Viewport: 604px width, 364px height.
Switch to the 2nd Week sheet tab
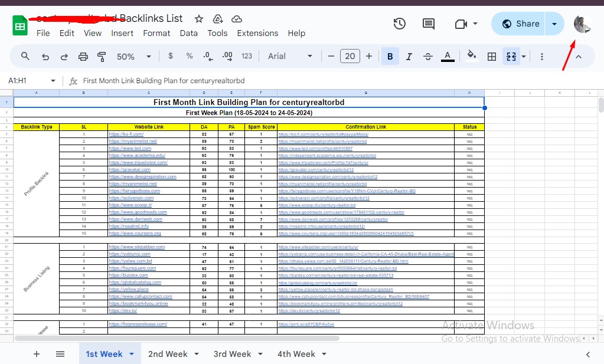(168, 354)
